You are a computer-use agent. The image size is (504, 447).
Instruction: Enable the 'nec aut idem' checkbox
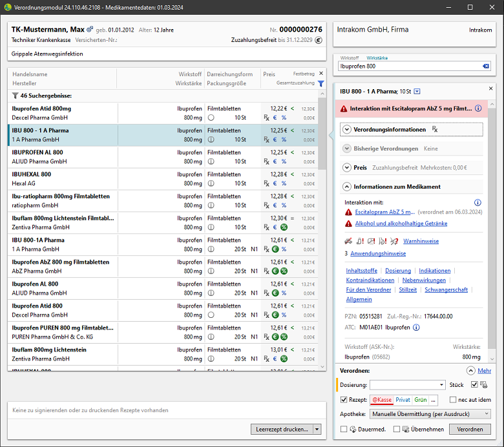(x=453, y=400)
